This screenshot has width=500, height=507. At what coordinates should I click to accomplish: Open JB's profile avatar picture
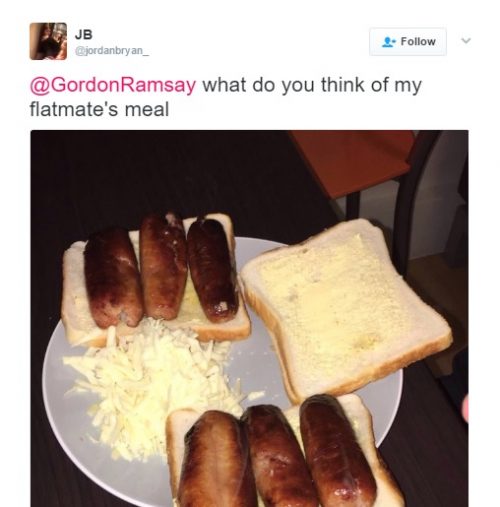click(48, 41)
